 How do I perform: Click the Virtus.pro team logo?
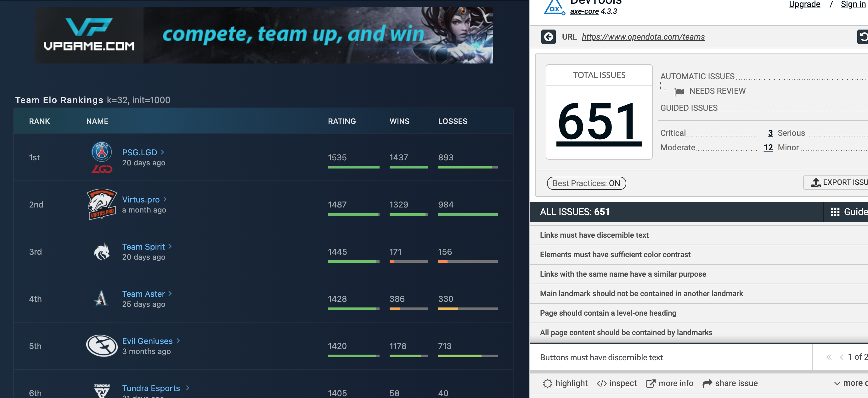click(x=102, y=204)
